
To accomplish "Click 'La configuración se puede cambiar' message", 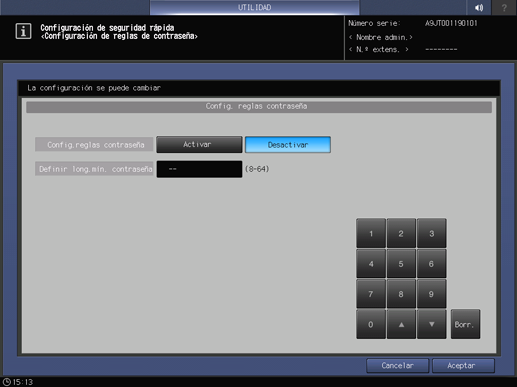I will tap(94, 88).
